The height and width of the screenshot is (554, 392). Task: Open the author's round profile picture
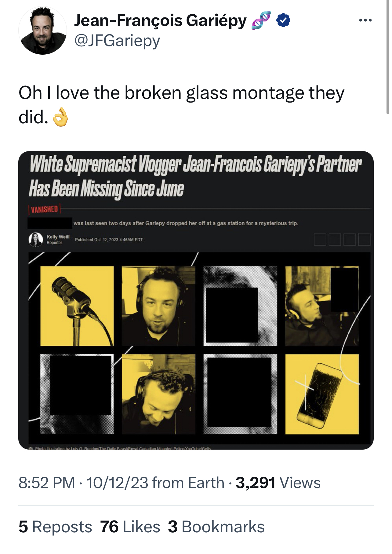tap(42, 31)
